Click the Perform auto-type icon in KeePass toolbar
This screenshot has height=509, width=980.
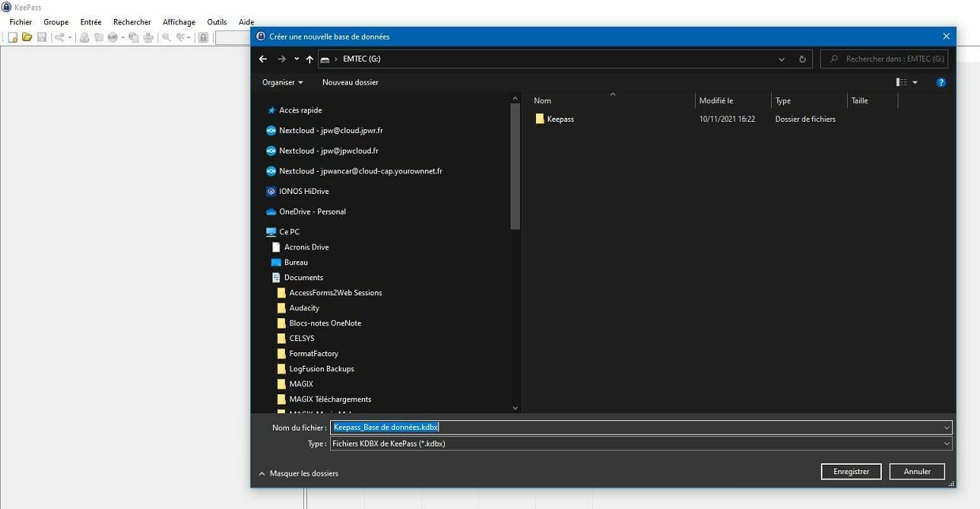click(148, 37)
